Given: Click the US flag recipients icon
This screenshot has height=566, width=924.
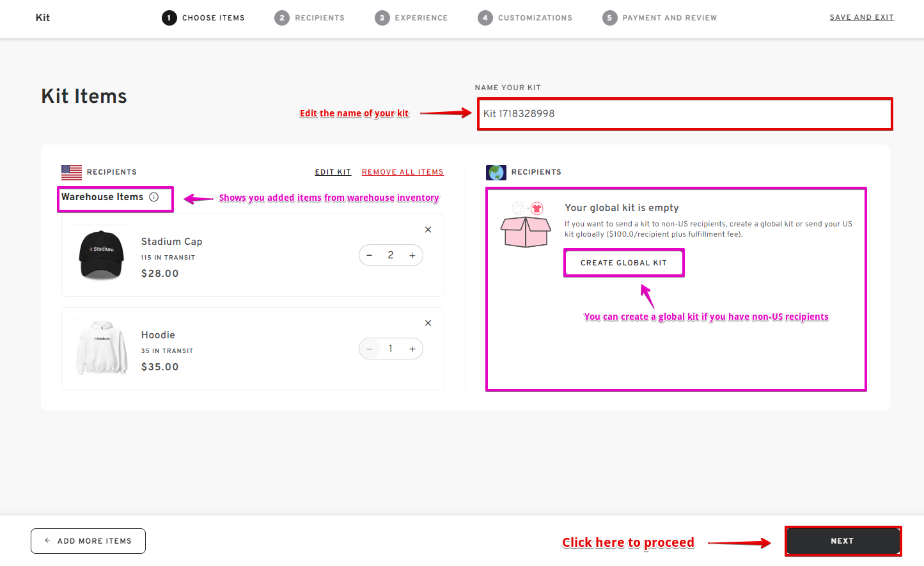Looking at the screenshot, I should (70, 171).
